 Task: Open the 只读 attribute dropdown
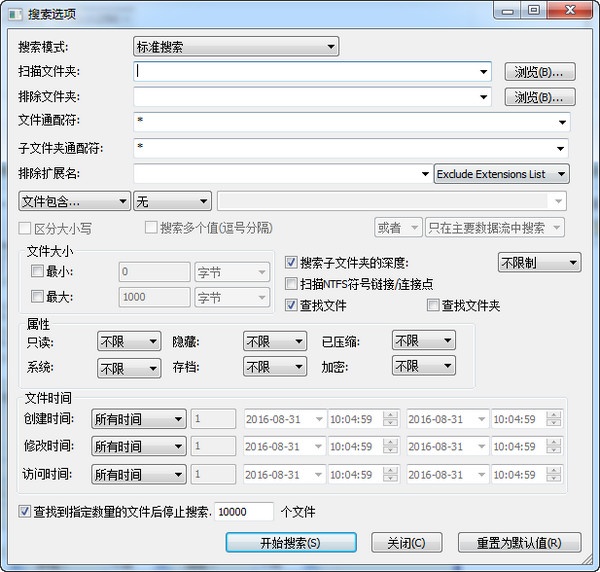click(x=129, y=341)
